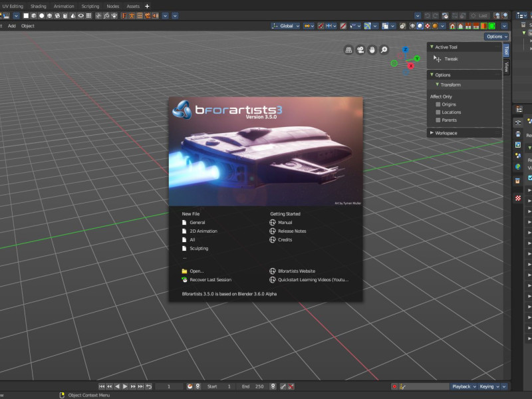
Task: Add a plane primitive from toolbar
Action: coord(26,15)
